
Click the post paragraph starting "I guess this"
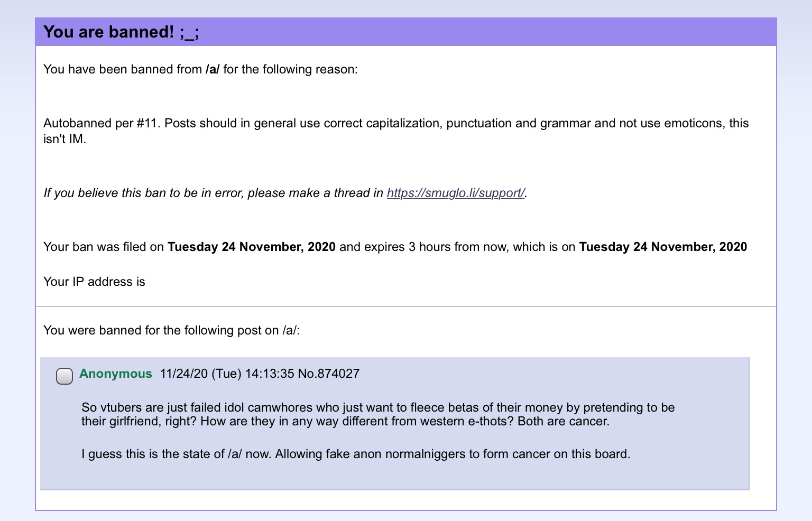pyautogui.click(x=356, y=454)
